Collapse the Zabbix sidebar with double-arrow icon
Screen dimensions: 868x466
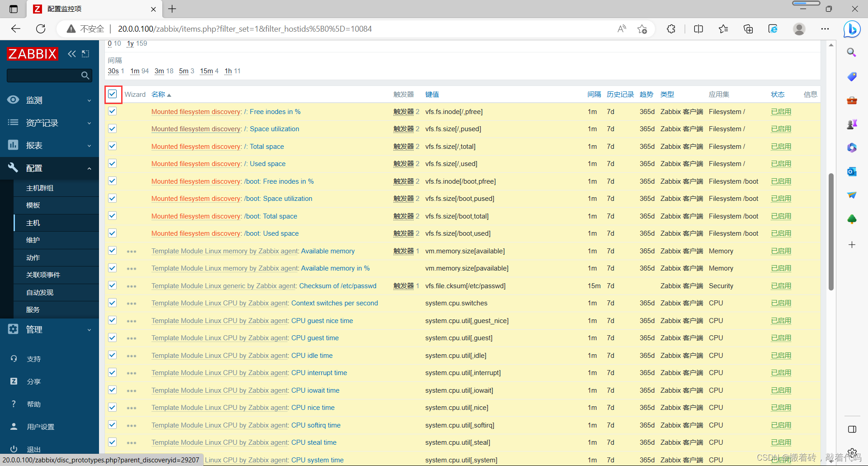(x=72, y=54)
